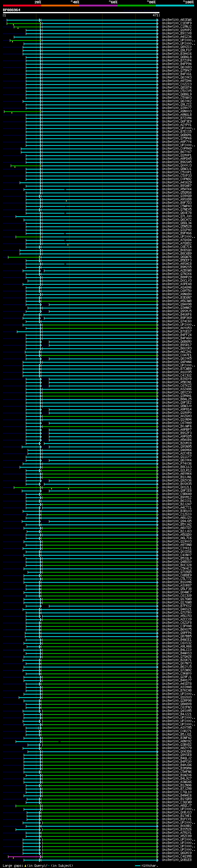Click UniRef100_B3H4I6 label
This screenshot has height=868, width=197.
177,54
